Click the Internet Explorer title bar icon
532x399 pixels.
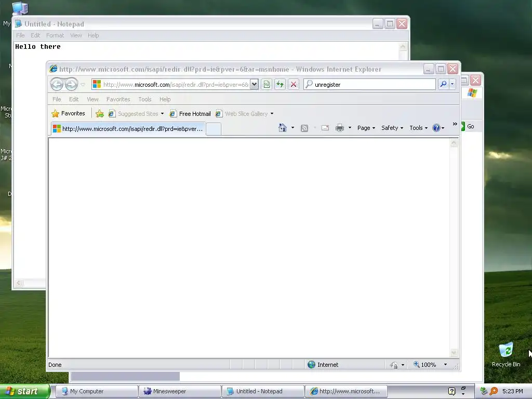[x=54, y=69]
